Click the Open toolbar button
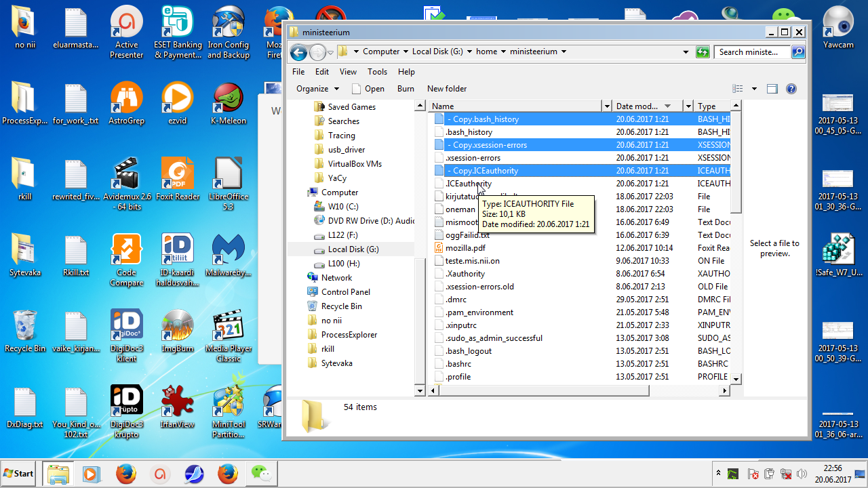 [x=368, y=89]
